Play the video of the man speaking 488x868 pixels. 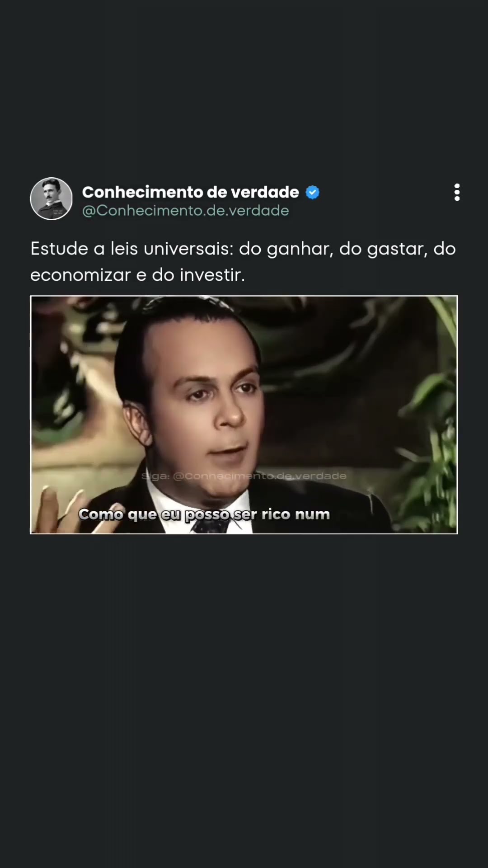click(244, 415)
